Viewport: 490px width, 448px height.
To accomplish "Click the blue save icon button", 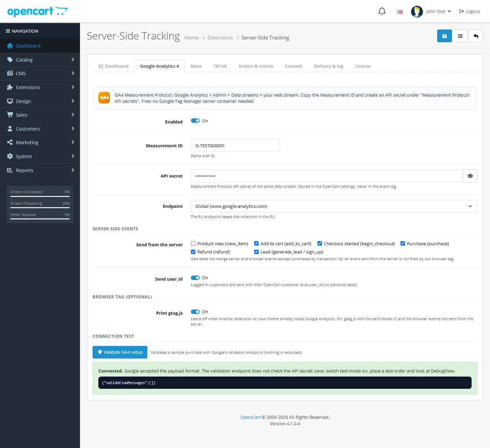I will pos(444,36).
